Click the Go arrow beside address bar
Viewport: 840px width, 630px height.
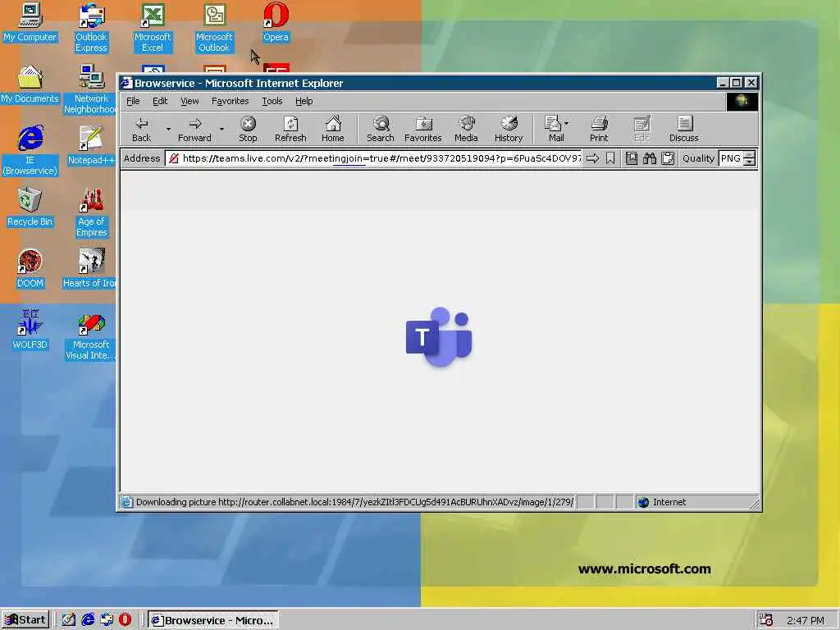(592, 158)
